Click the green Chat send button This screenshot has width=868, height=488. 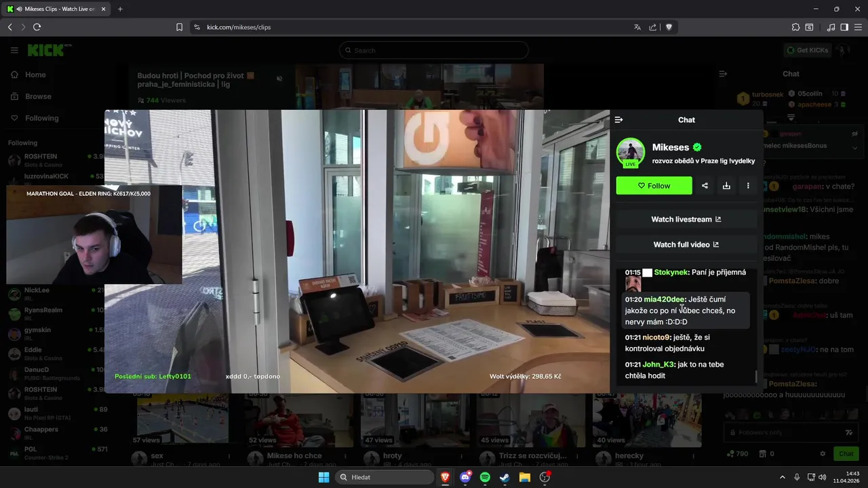(846, 453)
